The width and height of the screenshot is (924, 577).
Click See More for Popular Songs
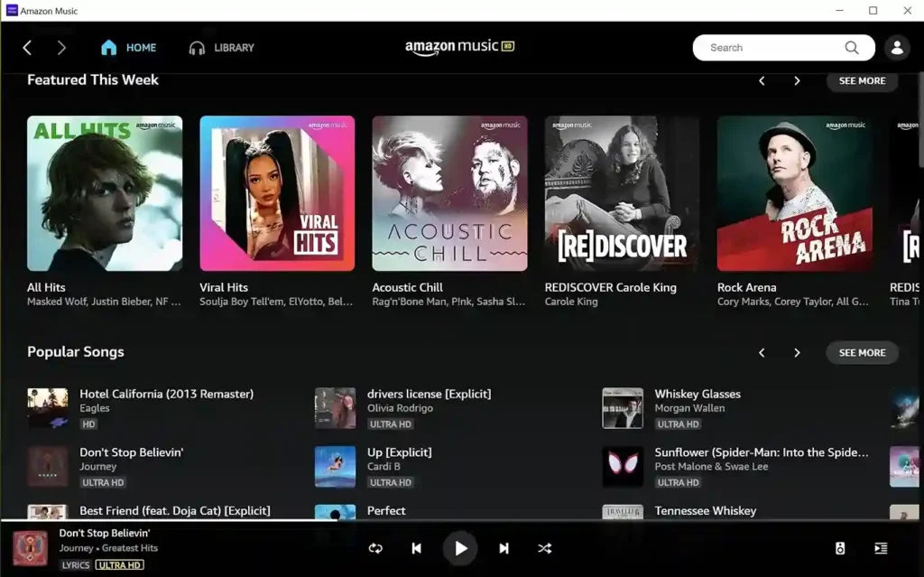point(862,352)
